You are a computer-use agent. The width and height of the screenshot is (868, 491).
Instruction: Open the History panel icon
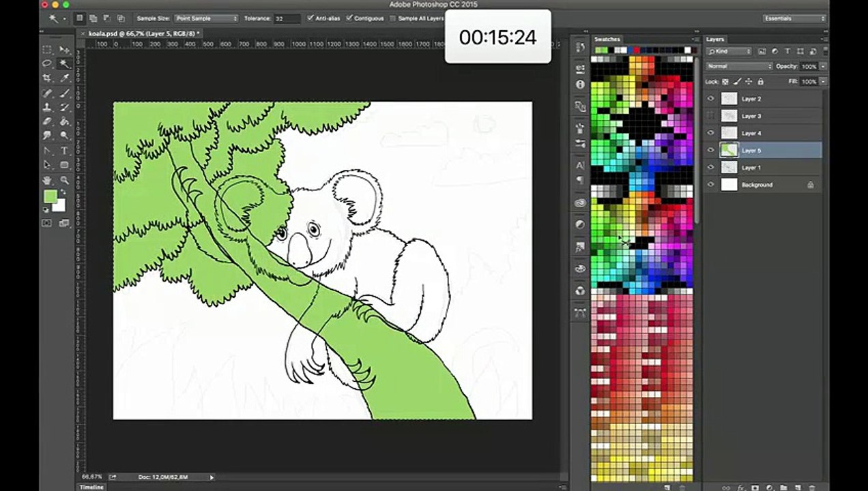pyautogui.click(x=581, y=47)
